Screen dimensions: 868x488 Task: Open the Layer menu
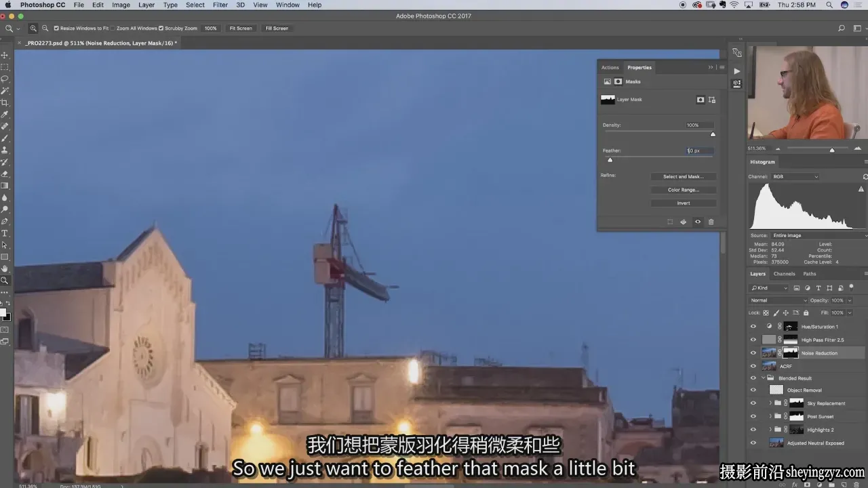pos(146,5)
